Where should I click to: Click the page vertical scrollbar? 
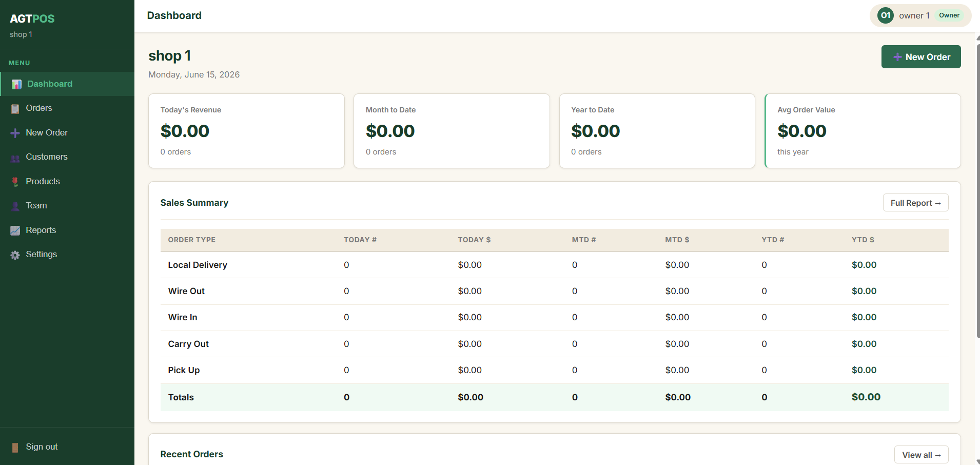977,191
